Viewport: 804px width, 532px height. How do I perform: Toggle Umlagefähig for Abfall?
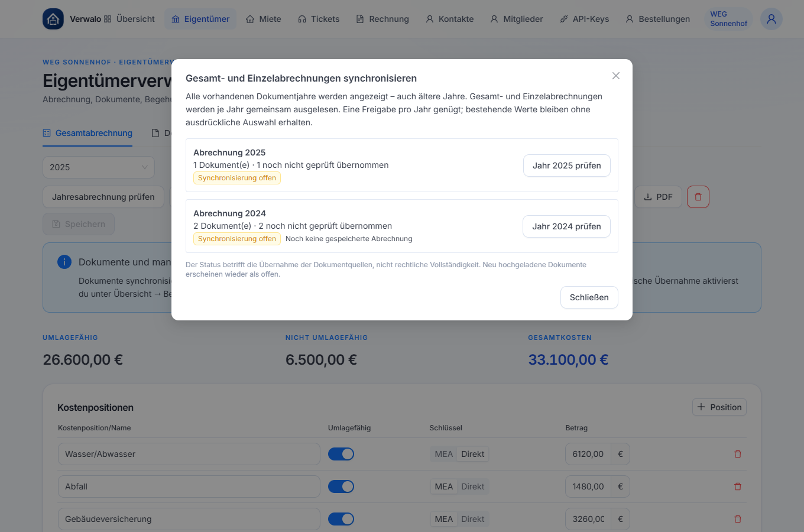[341, 486]
